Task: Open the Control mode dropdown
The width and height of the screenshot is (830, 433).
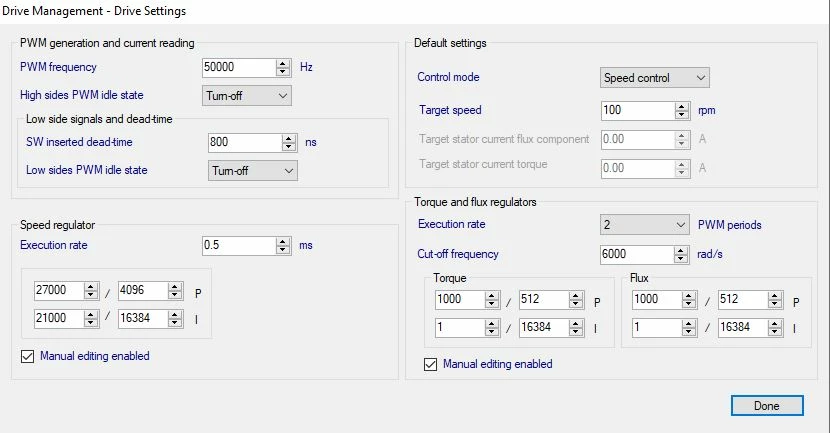Action: (654, 78)
